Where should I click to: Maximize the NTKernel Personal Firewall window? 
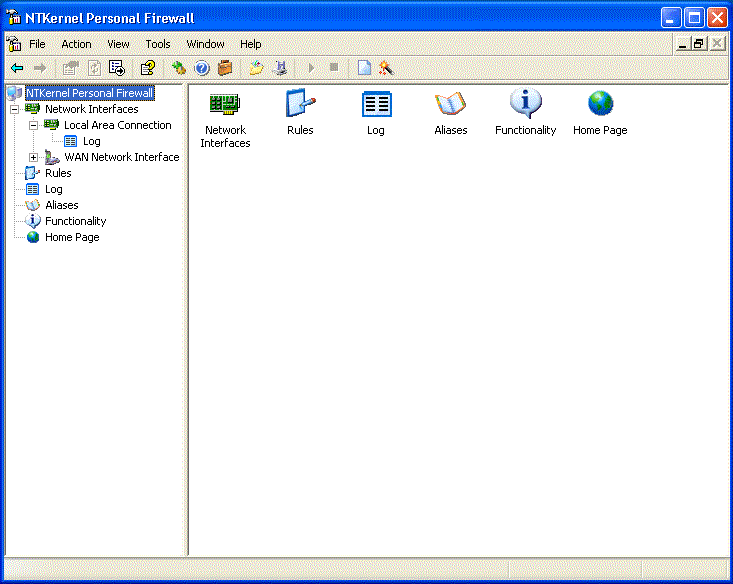click(694, 18)
